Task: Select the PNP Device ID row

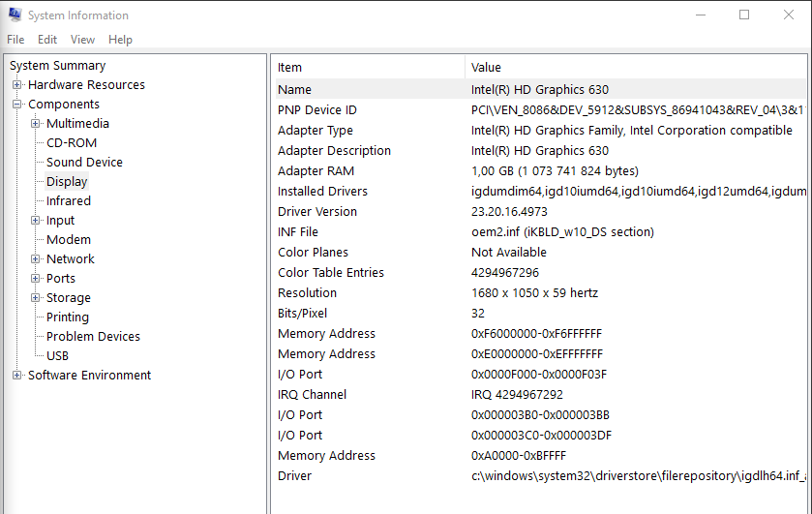Action: (x=539, y=109)
